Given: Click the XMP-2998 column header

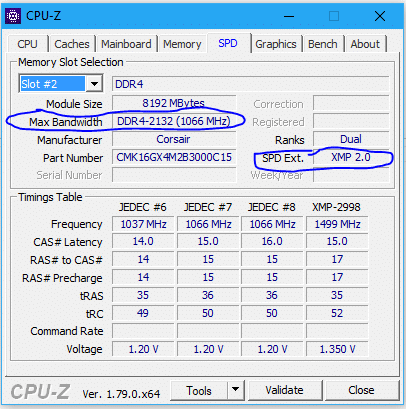Looking at the screenshot, I should pyautogui.click(x=336, y=207).
